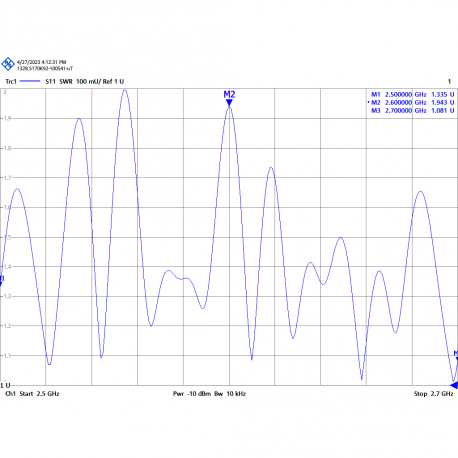
Task: Select the M1 2.500000 GHz marker row
Action: pyautogui.click(x=413, y=95)
